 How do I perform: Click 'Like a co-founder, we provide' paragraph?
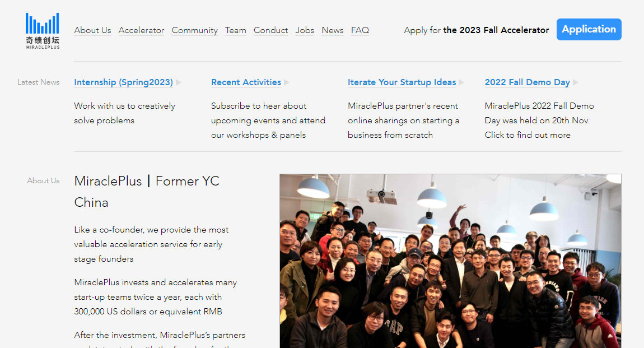coord(152,244)
